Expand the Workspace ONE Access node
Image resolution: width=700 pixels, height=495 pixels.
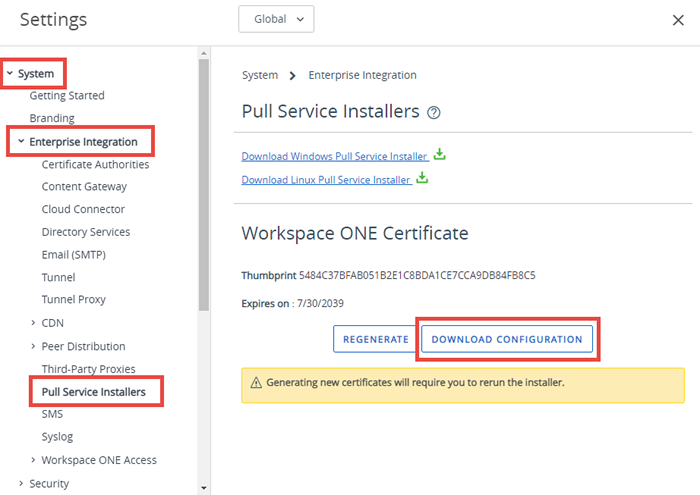click(33, 460)
